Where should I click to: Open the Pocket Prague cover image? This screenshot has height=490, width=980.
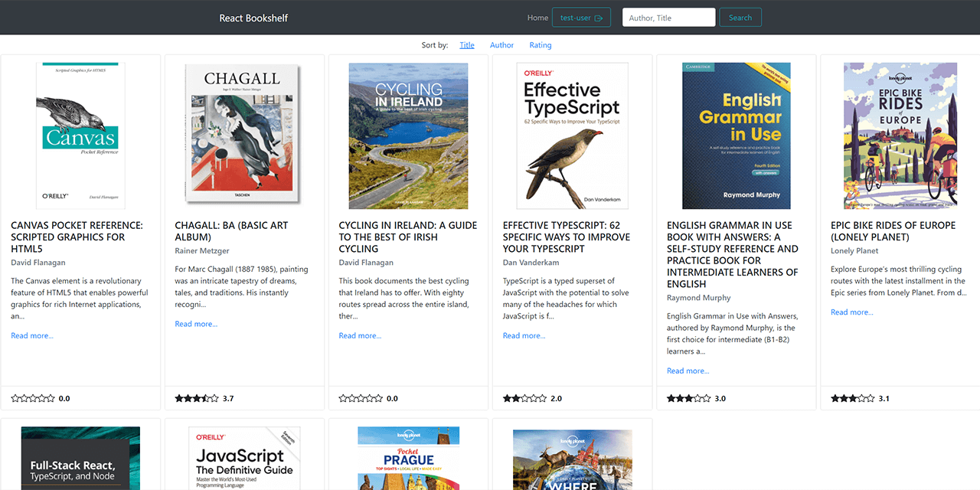[408, 458]
